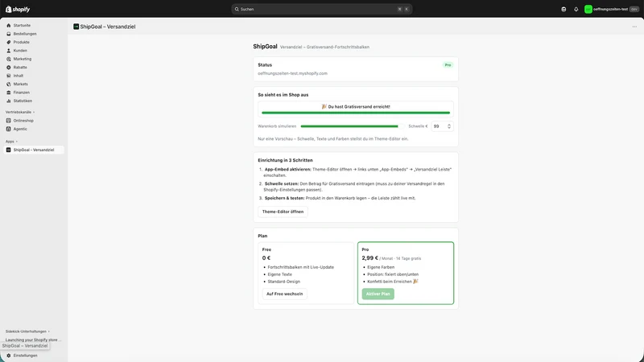
Task: Click the Rabatte sidebar label
Action: click(x=20, y=68)
